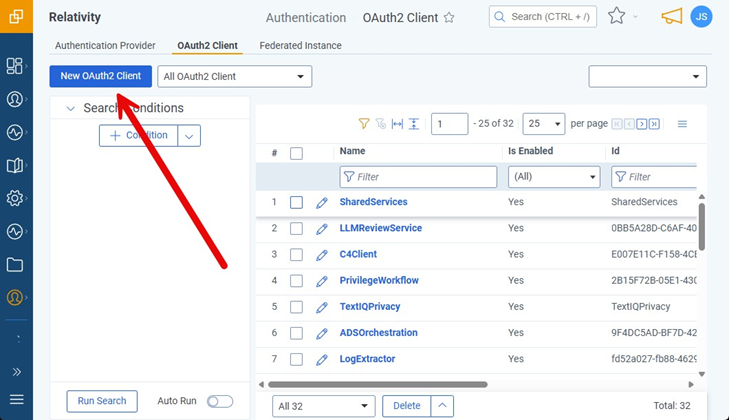Edit TextIQPrivacy with pencil icon

[322, 307]
